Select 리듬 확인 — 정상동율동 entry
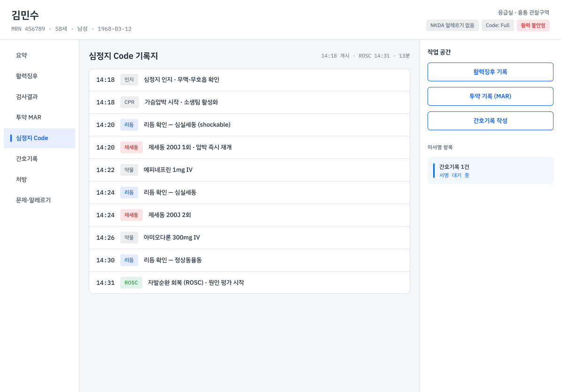Image resolution: width=561 pixels, height=392 pixels. pyautogui.click(x=249, y=260)
